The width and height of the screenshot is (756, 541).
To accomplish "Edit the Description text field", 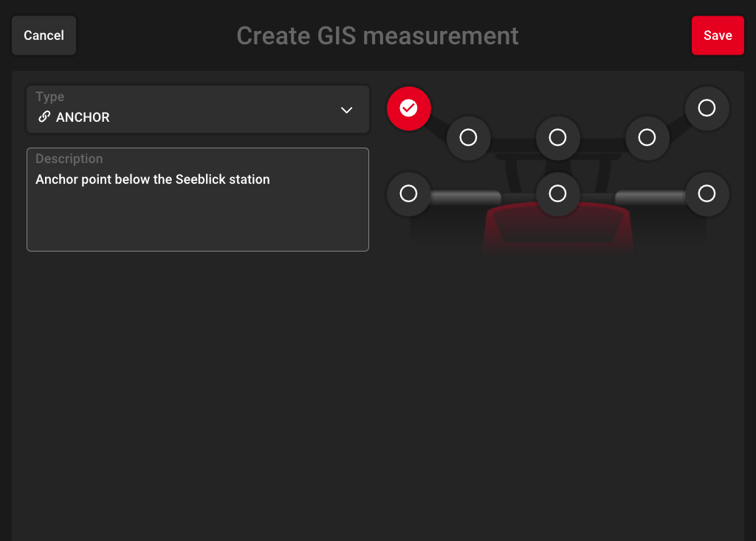I will click(198, 199).
